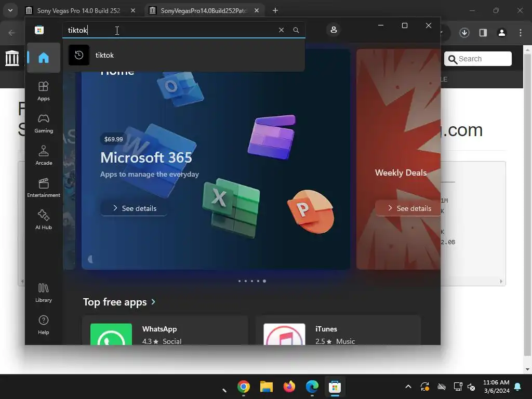This screenshot has width=532, height=399.
Task: Open Arcade section in sidebar
Action: click(x=44, y=156)
